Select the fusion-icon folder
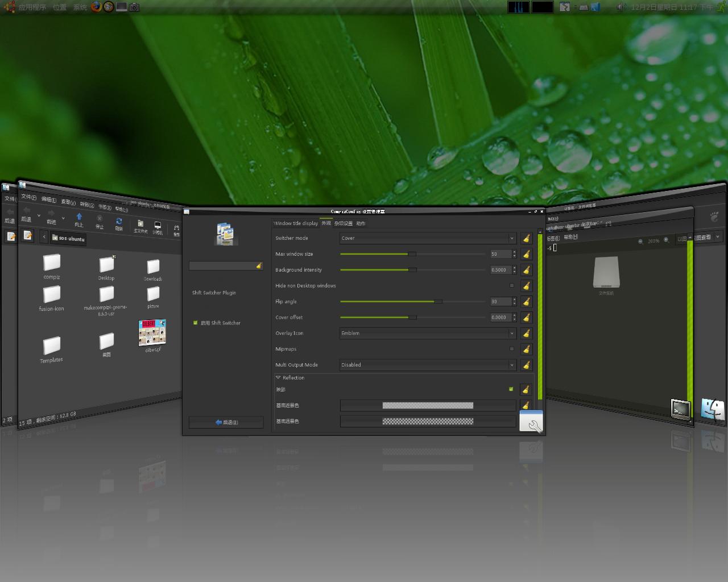This screenshot has width=728, height=582. tap(52, 298)
